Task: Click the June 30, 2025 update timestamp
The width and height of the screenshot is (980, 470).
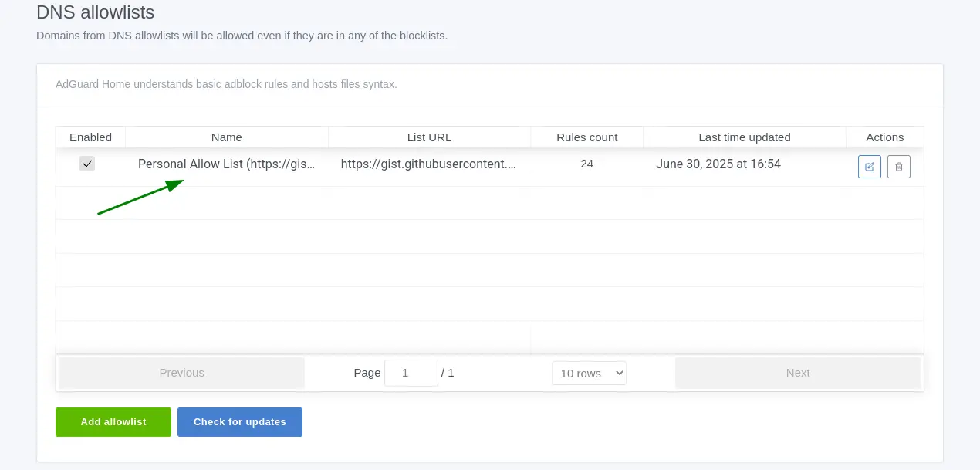Action: [x=718, y=164]
